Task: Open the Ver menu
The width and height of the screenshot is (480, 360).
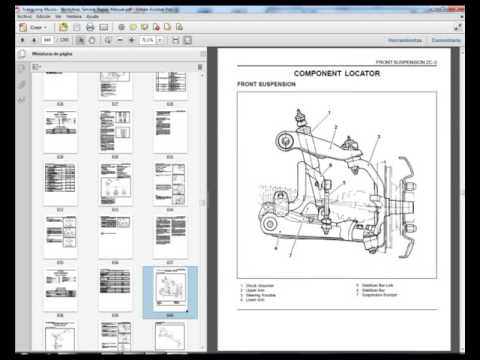Action: coord(58,16)
